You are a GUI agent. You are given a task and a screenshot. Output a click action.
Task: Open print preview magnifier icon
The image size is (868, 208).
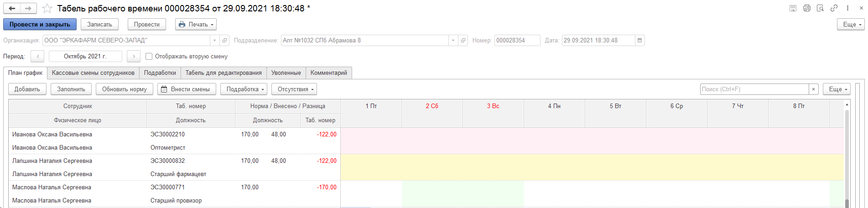coord(820,8)
